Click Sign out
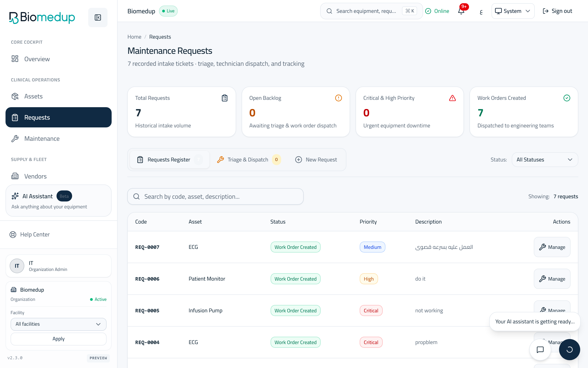 click(557, 11)
